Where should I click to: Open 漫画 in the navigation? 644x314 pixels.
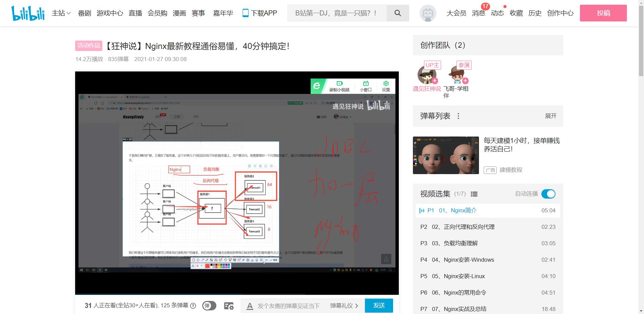(x=179, y=13)
